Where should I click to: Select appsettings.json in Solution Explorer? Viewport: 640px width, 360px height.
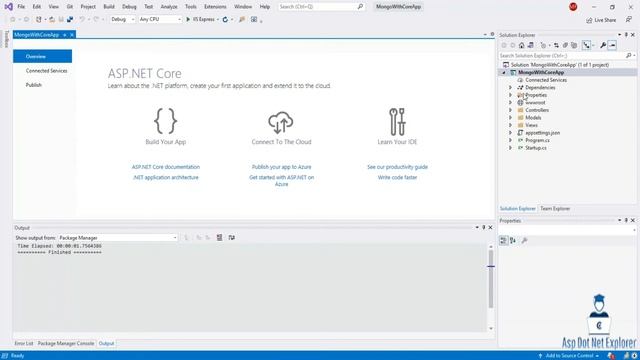point(542,133)
